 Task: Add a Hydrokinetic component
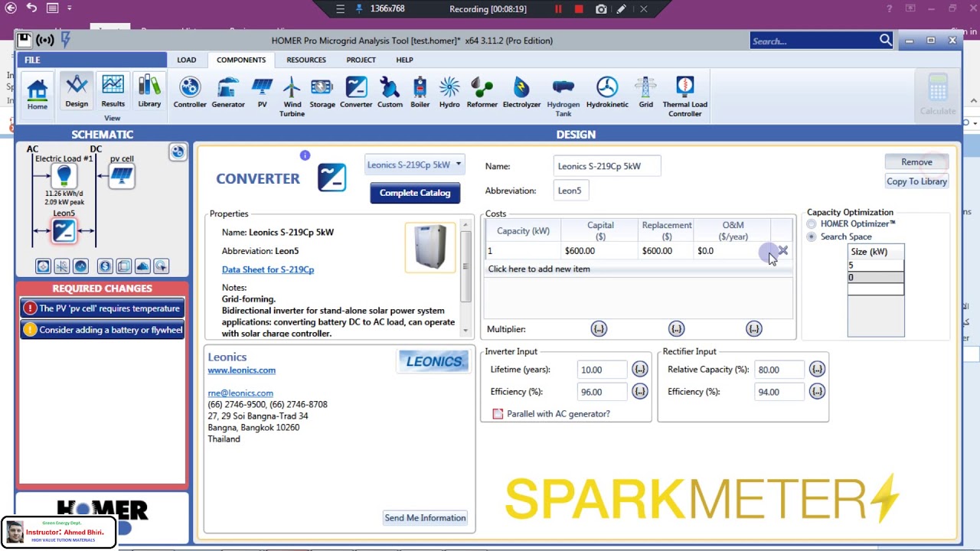point(607,93)
